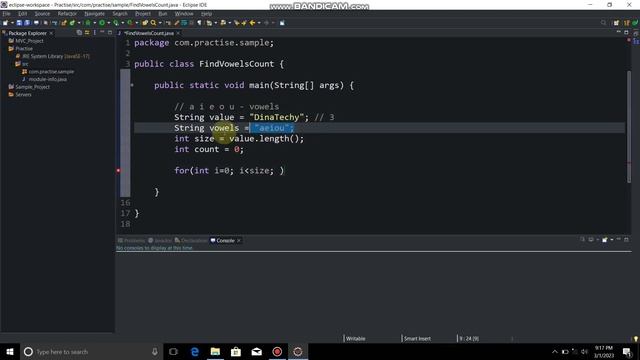Collapse main method fold marker in gutter
The image size is (640, 360).
(132, 85)
